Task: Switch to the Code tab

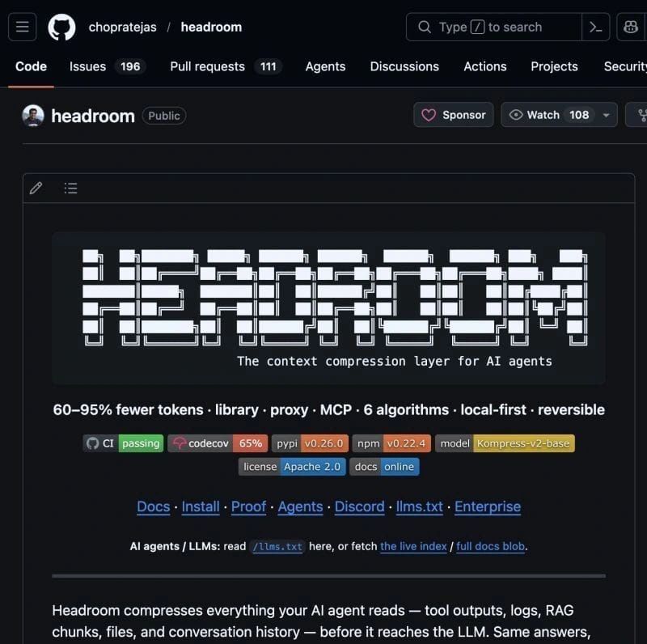Action: 31,66
